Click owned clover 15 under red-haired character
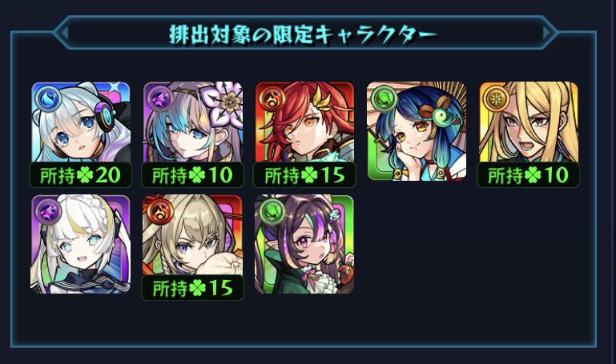 click(304, 175)
